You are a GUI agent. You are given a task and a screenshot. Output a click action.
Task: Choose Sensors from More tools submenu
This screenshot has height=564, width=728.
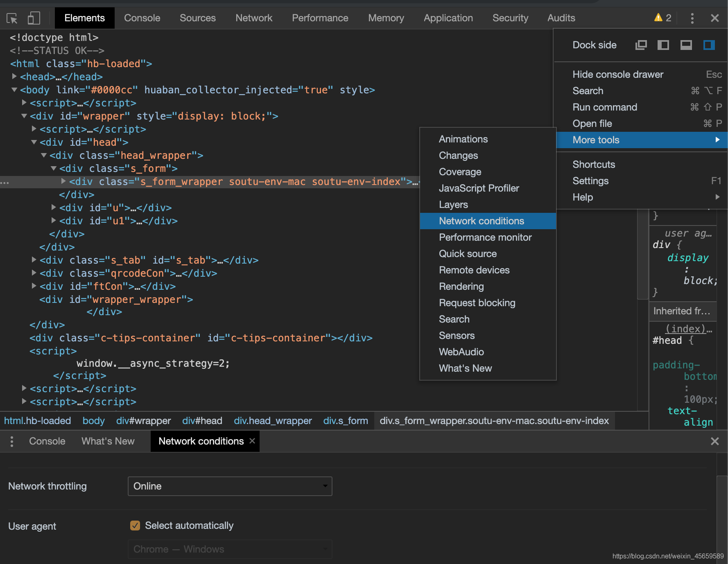488,336
